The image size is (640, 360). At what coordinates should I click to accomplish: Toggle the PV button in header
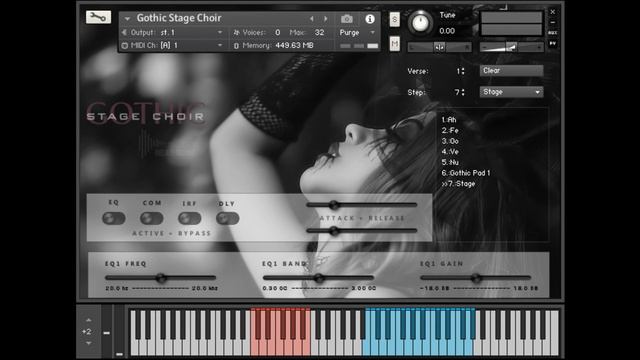point(553,43)
